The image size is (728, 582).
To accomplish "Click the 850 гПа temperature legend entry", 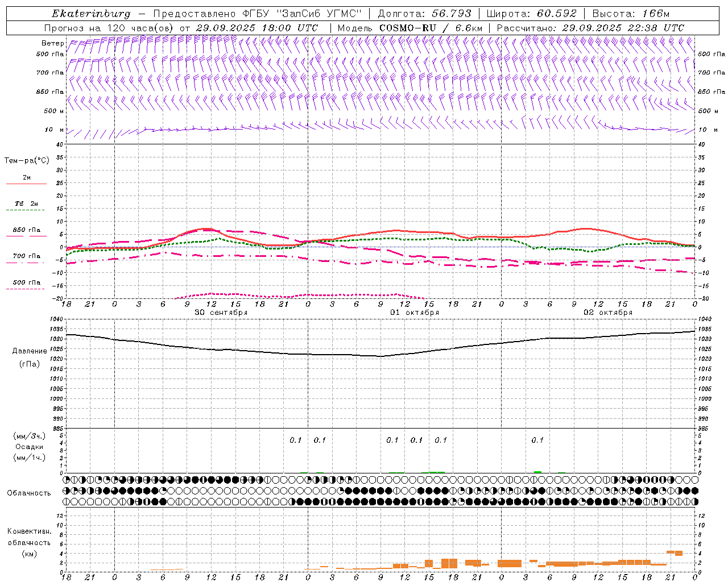I will (27, 230).
